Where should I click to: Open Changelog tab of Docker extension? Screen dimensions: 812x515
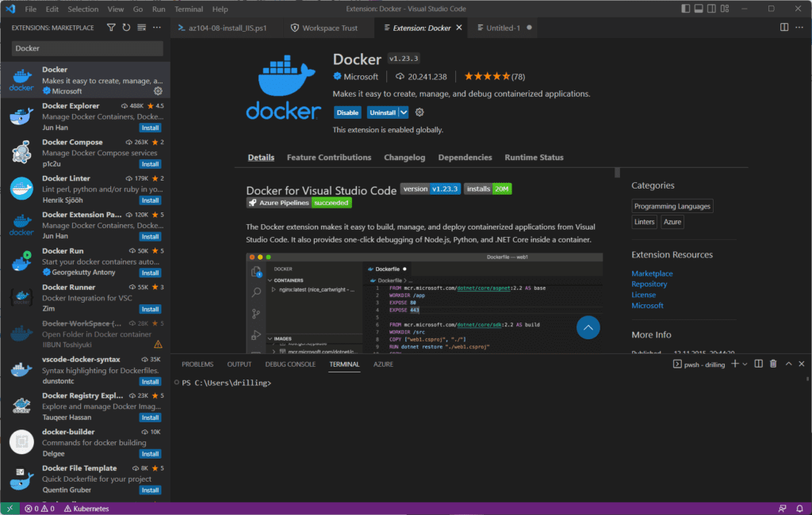point(404,158)
